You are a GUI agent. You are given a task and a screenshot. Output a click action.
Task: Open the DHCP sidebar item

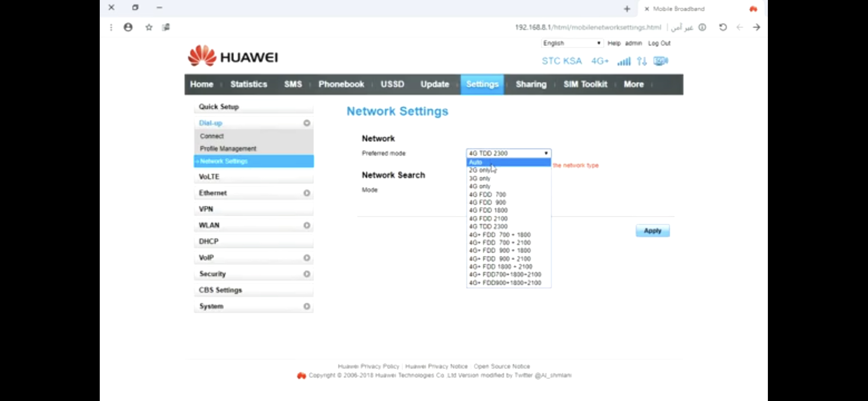click(253, 241)
